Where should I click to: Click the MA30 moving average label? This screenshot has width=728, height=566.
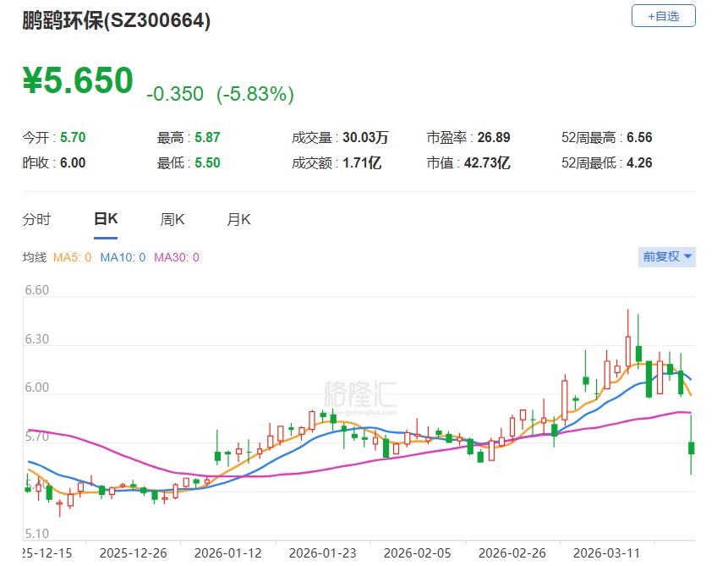click(176, 257)
